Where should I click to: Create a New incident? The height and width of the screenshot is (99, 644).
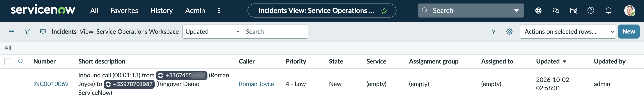[x=628, y=32]
